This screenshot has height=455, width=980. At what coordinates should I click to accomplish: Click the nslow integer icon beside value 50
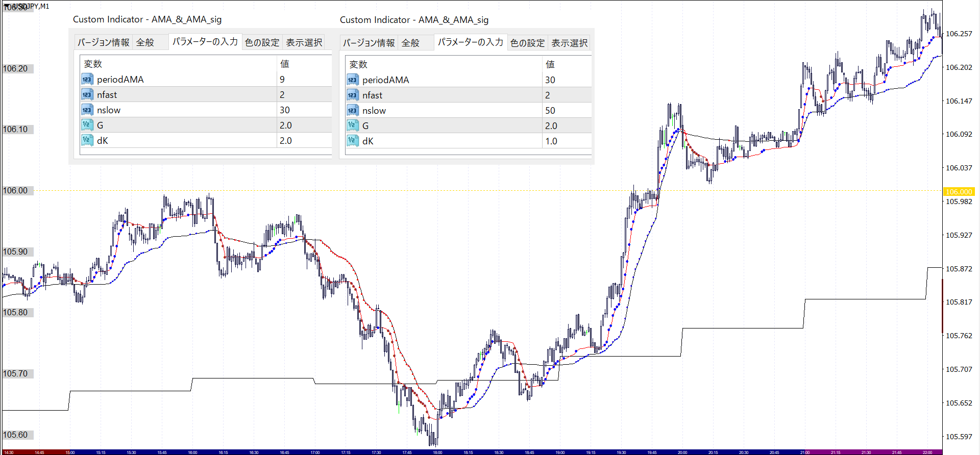pos(352,110)
